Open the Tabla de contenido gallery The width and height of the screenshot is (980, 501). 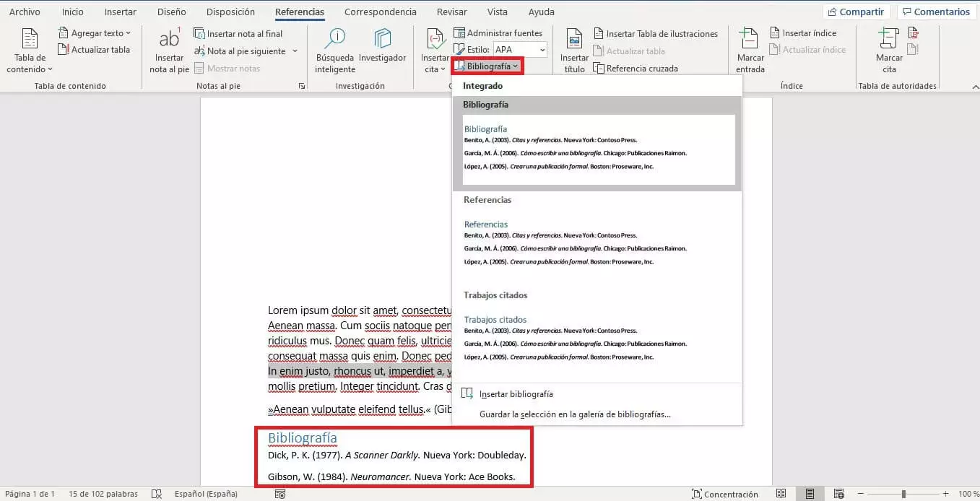(30, 51)
